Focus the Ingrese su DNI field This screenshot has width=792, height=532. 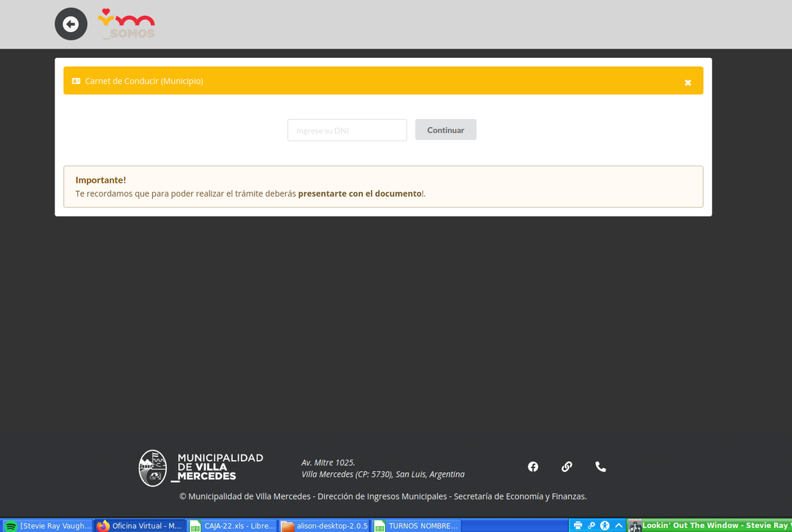[346, 130]
